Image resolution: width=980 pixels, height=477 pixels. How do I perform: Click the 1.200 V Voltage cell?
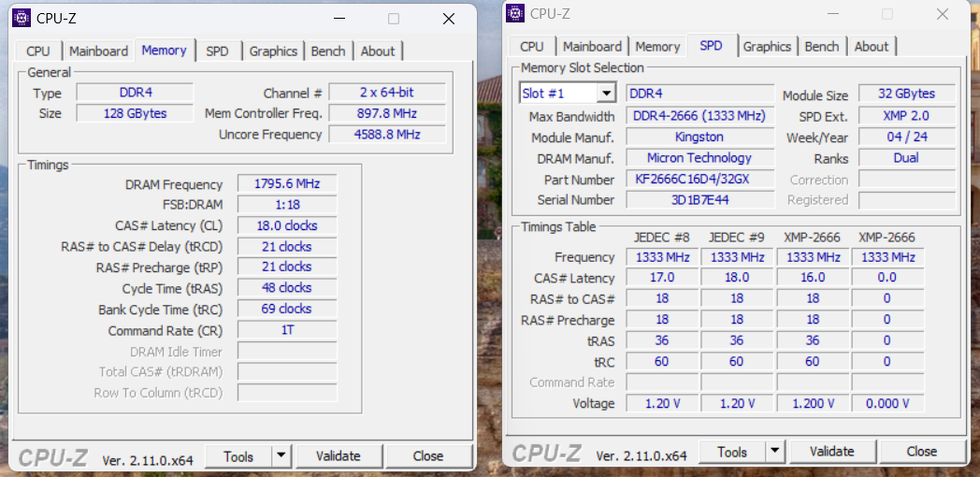tap(813, 403)
